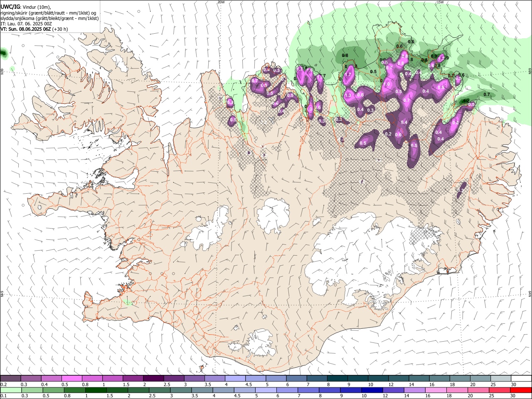The height and width of the screenshot is (399, 532).
Task: Click the darkest green 1 rain-scale swatch
Action: [x=96, y=390]
